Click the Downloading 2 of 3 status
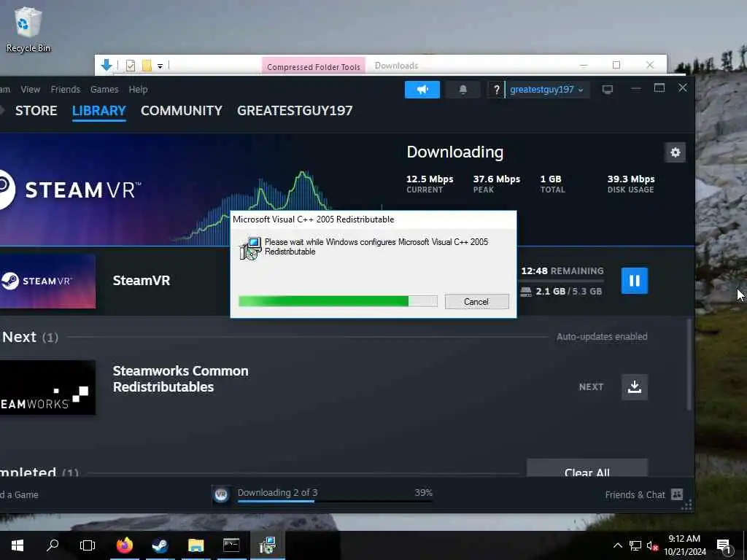Viewport: 747px width, 560px height. point(278,492)
